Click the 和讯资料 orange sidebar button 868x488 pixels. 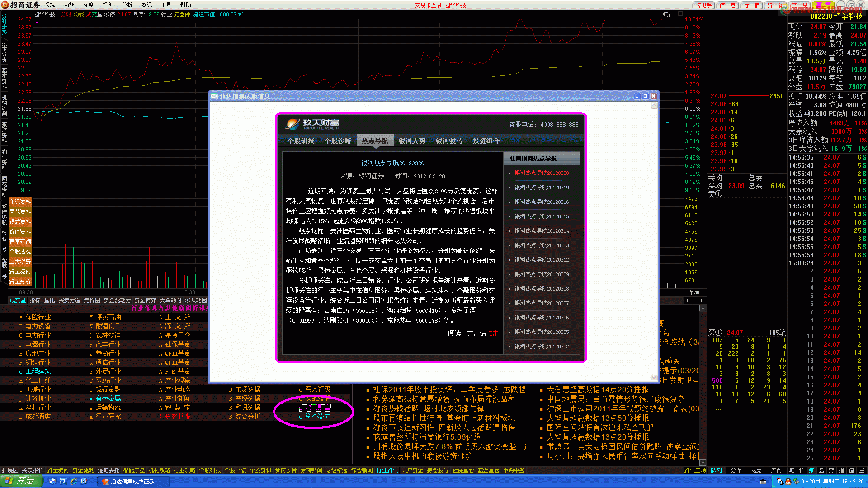click(x=20, y=202)
